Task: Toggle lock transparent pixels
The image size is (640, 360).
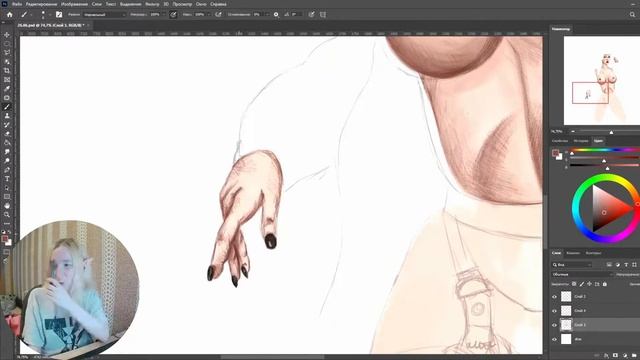Action: pyautogui.click(x=574, y=284)
